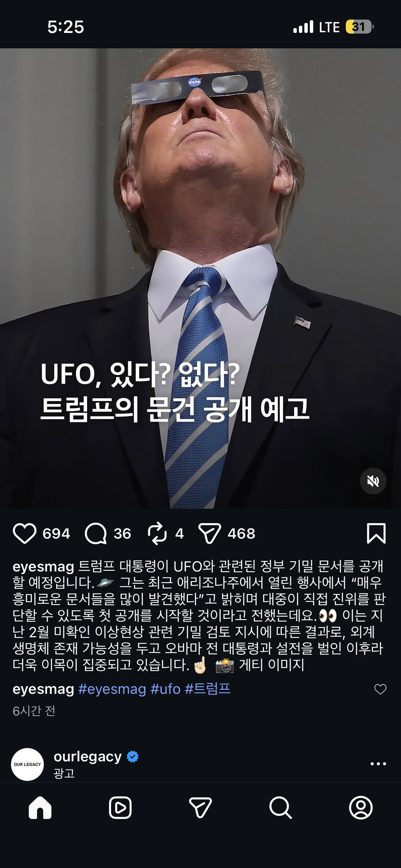The height and width of the screenshot is (868, 401).
Task: Open direct messages from bottom bar
Action: click(200, 808)
